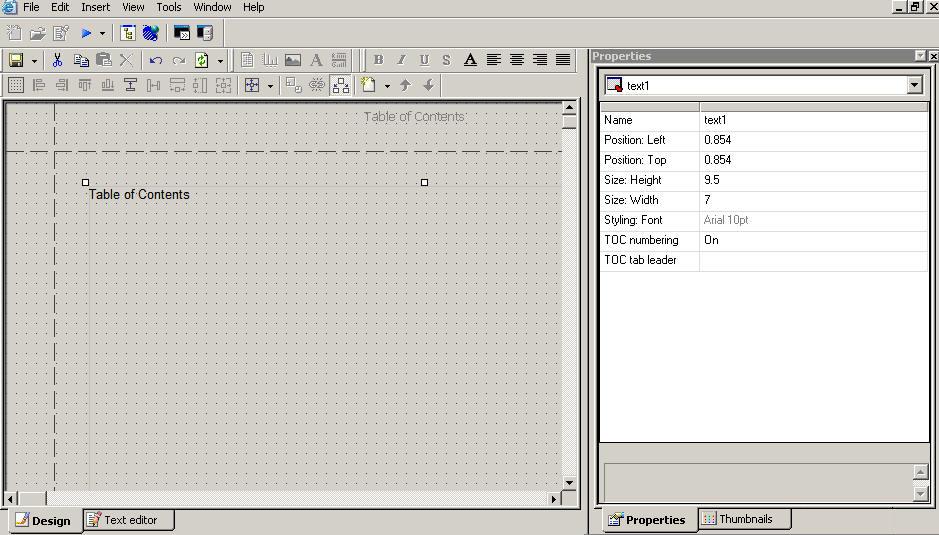
Task: Open the text1 object selector dropdown
Action: coord(914,86)
